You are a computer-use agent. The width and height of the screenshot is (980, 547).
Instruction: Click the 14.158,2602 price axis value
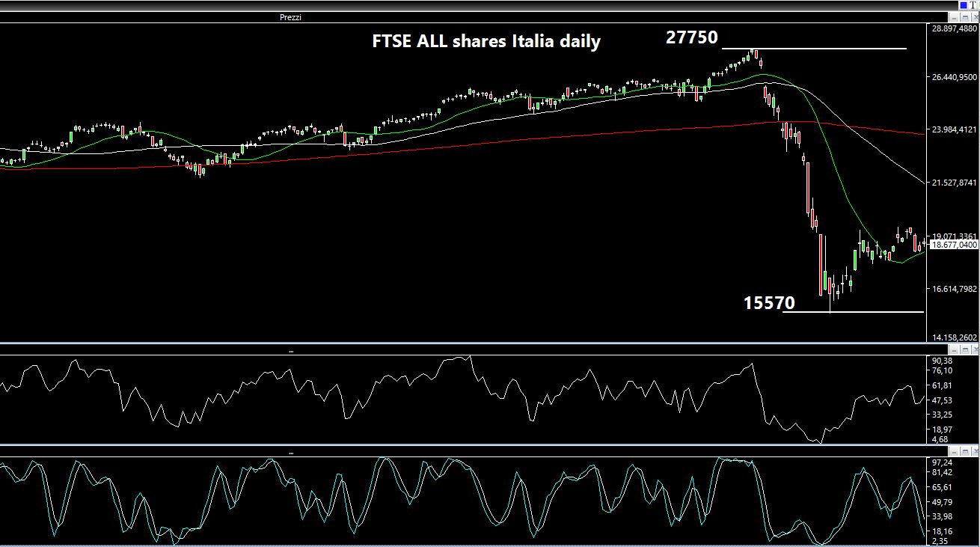955,337
